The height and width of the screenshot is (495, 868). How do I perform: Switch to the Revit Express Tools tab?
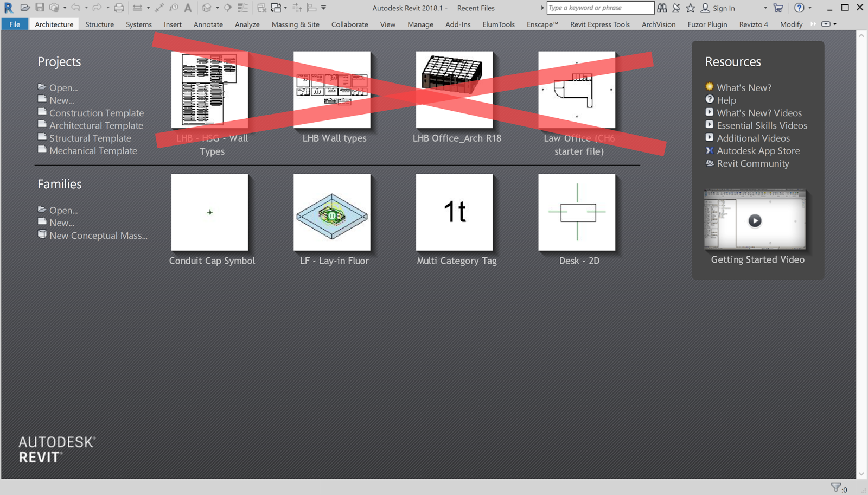600,24
